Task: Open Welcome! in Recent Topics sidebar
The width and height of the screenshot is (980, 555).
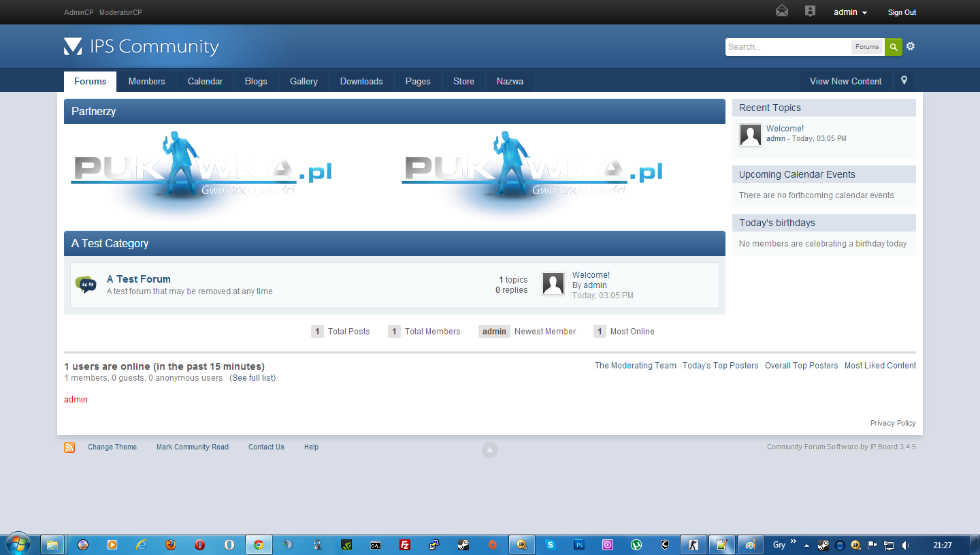Action: [785, 129]
